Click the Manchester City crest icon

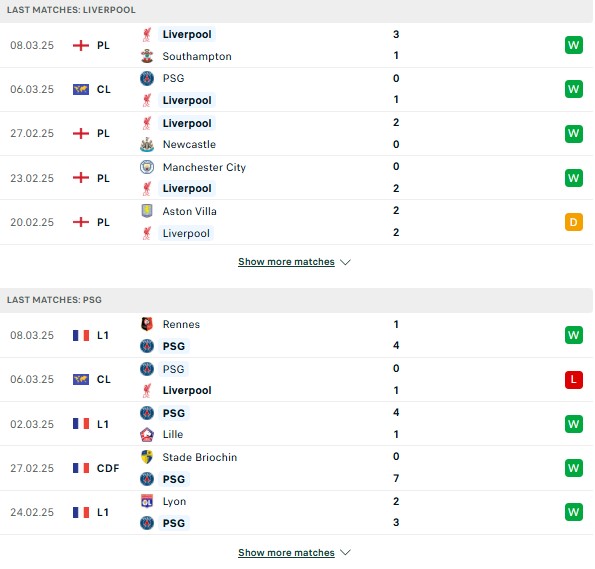point(147,167)
